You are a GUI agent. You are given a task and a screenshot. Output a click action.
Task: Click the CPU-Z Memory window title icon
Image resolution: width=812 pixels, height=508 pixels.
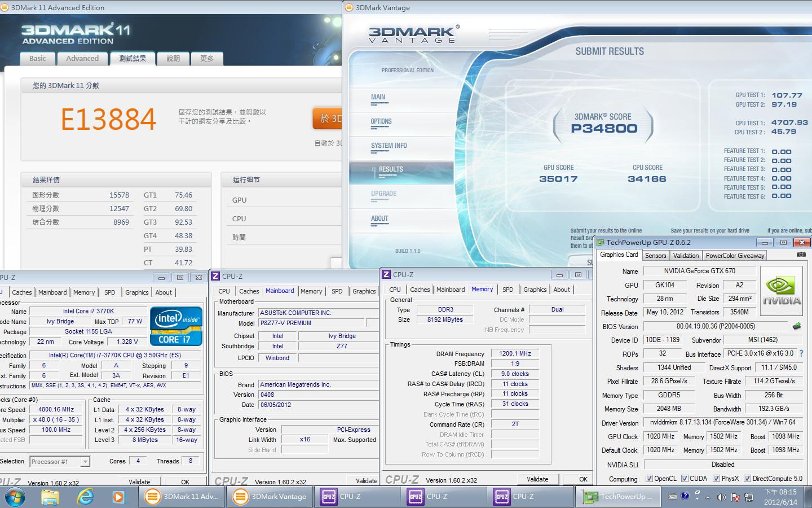point(386,274)
